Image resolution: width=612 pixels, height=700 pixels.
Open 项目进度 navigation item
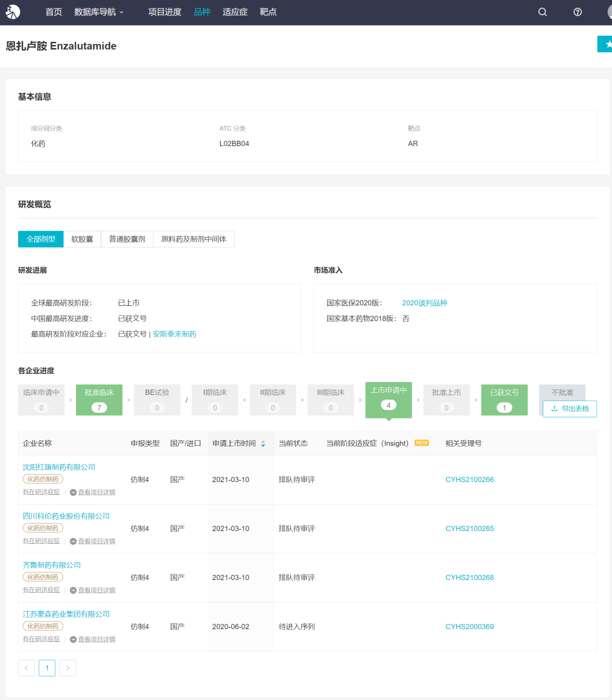coord(165,12)
